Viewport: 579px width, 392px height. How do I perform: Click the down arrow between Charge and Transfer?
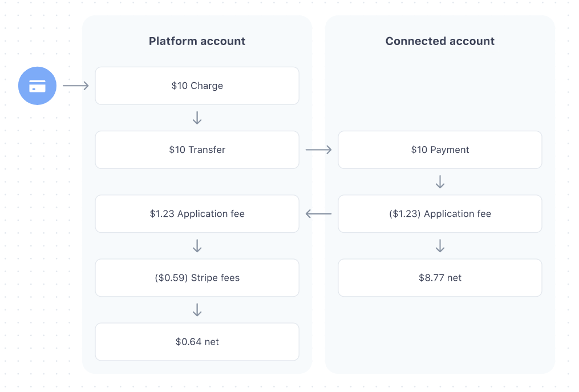[x=197, y=118]
